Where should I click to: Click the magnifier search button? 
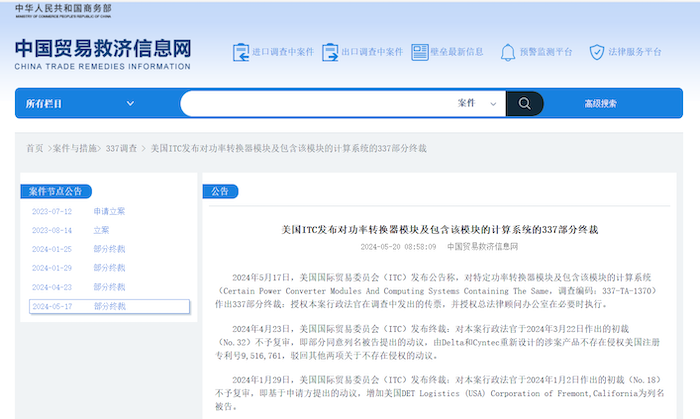click(x=525, y=104)
